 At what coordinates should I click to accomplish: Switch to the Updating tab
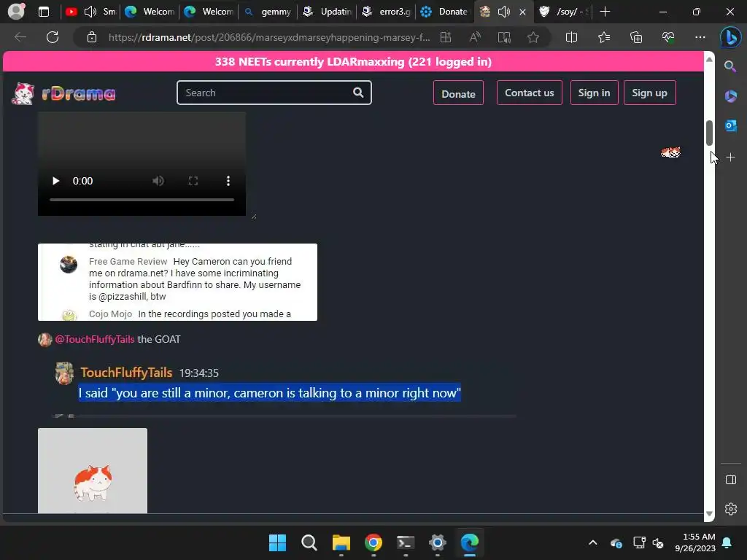click(328, 12)
